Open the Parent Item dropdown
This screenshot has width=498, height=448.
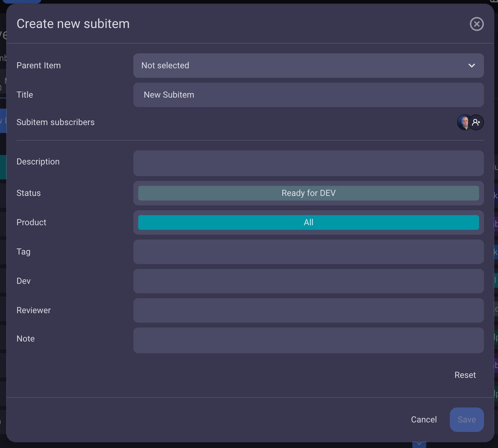pos(308,66)
